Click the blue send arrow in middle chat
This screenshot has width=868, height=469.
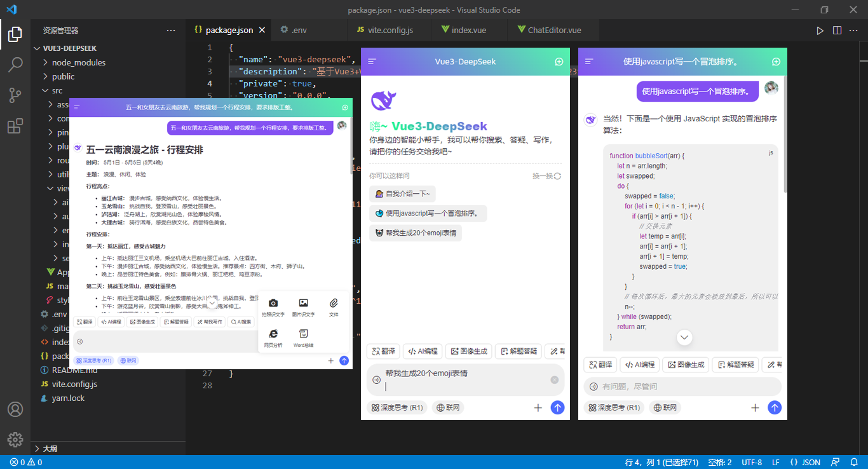coord(557,408)
